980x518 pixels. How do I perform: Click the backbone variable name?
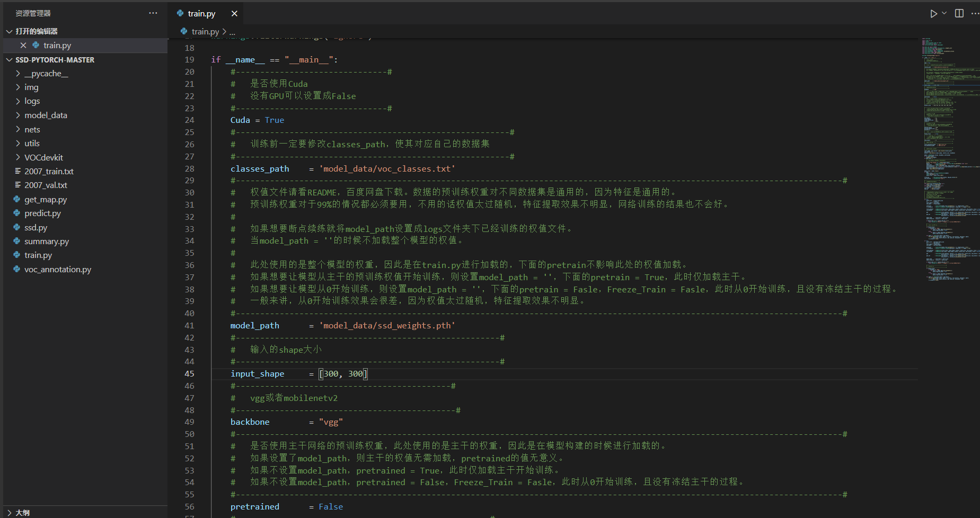250,422
